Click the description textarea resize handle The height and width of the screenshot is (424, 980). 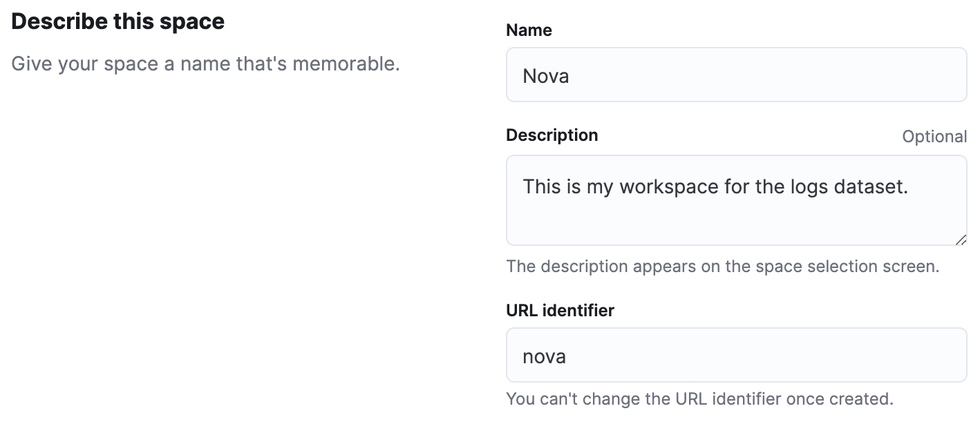961,240
